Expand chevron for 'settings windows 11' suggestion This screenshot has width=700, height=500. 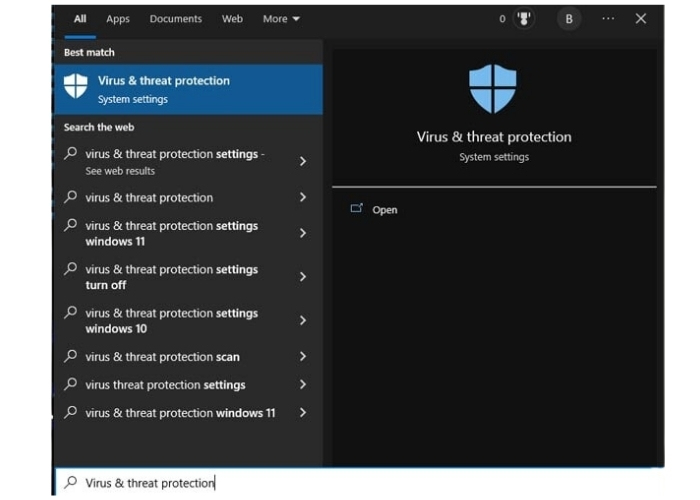(x=303, y=233)
